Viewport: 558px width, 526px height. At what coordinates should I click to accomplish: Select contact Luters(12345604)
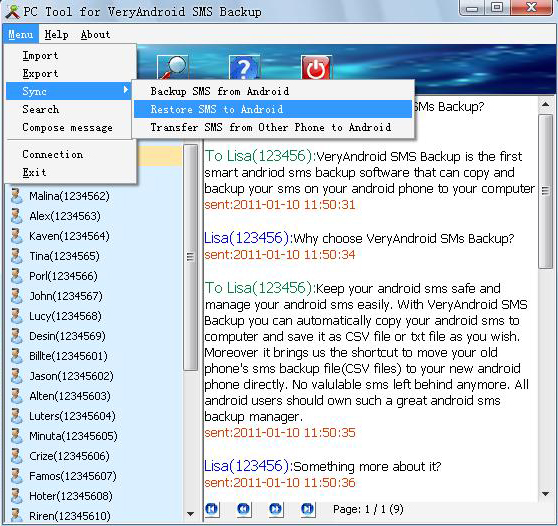pos(73,416)
